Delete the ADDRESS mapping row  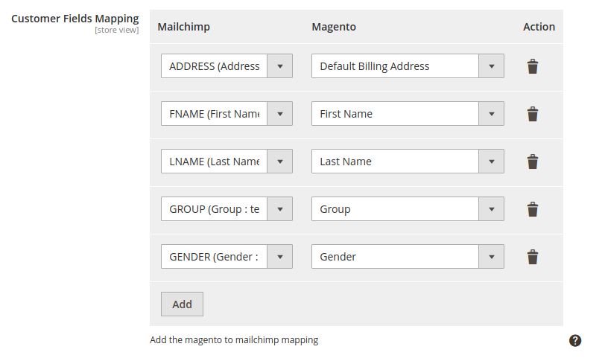click(532, 66)
